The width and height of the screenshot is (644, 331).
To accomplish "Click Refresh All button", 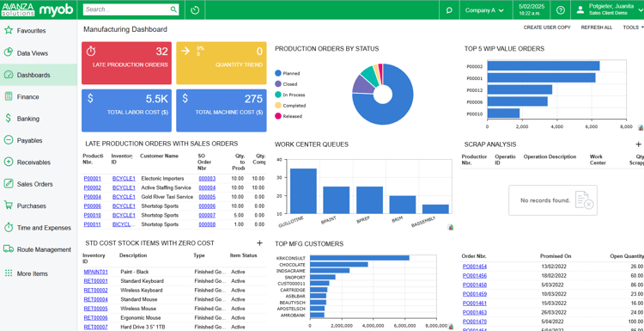I will (x=597, y=28).
